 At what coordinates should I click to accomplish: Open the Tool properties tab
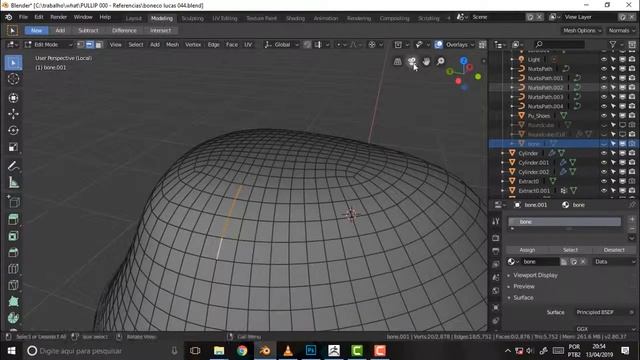point(496,221)
